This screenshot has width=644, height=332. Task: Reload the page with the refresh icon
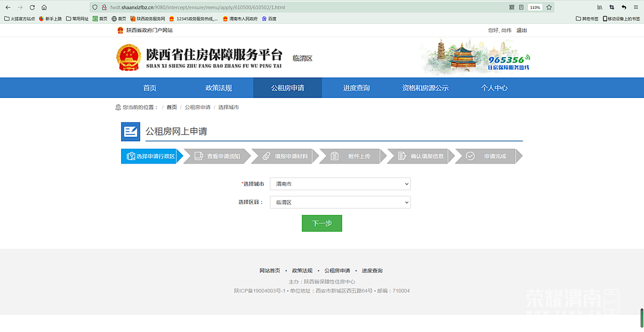point(32,7)
